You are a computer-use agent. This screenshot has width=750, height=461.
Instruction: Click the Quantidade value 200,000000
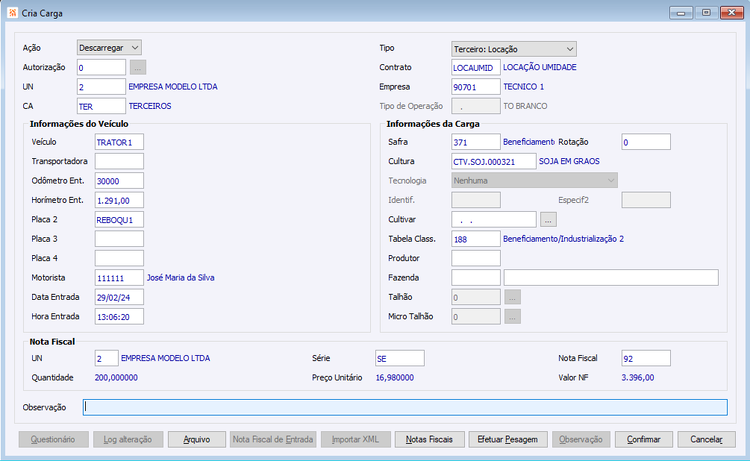tap(116, 378)
